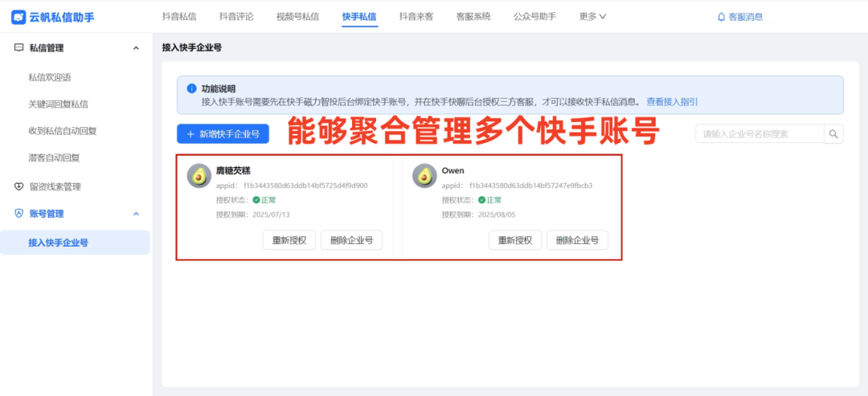This screenshot has height=396, width=868.
Task: Click the avocado avatar of 膚糖熒糕 account
Action: point(199,176)
